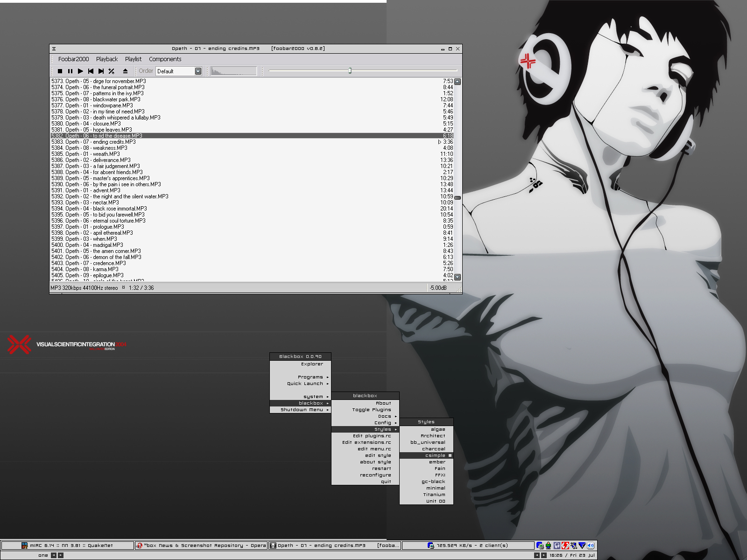The image size is (747, 560).
Task: Click Edit plugins.rc
Action: pos(365,436)
